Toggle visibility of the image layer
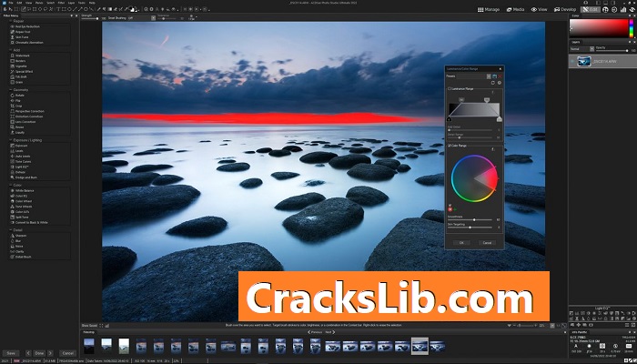The width and height of the screenshot is (637, 364). coord(572,61)
